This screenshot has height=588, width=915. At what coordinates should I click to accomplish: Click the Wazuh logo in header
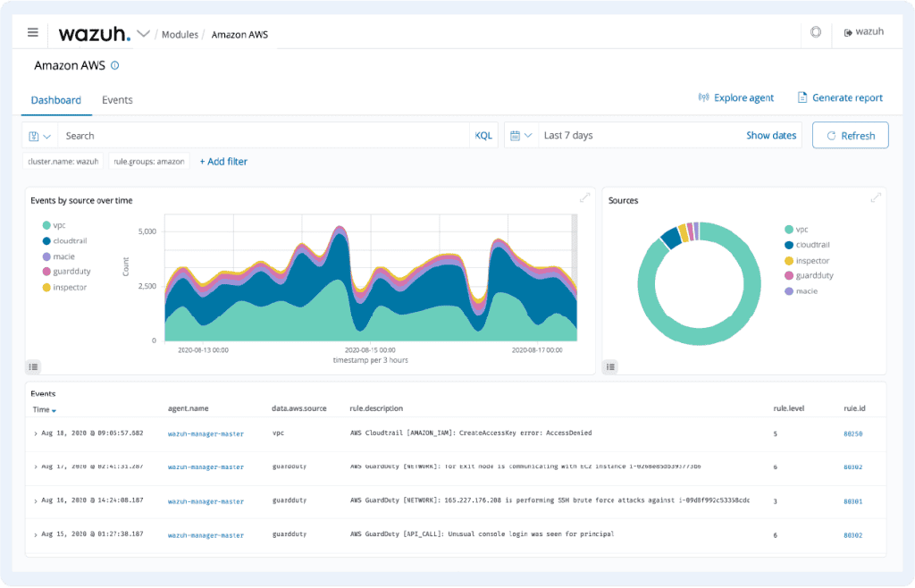(x=94, y=34)
